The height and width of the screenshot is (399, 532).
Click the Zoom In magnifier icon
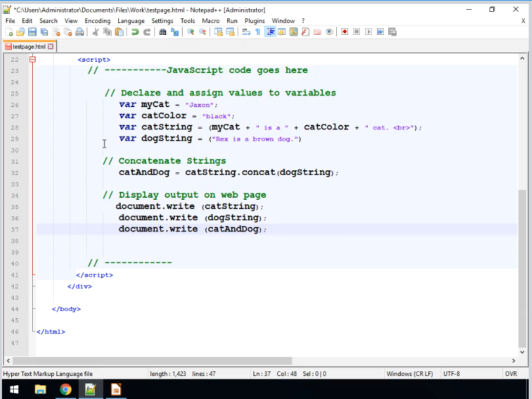190,32
